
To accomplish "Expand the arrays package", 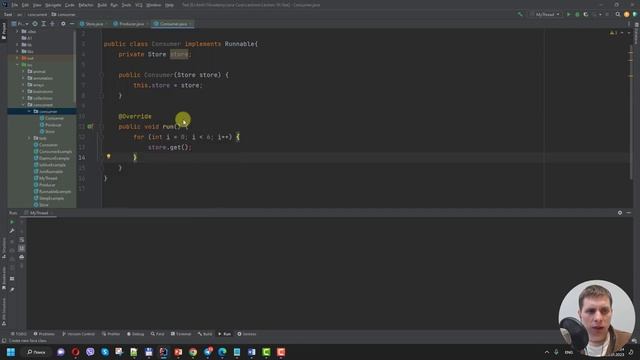I will coord(24,85).
